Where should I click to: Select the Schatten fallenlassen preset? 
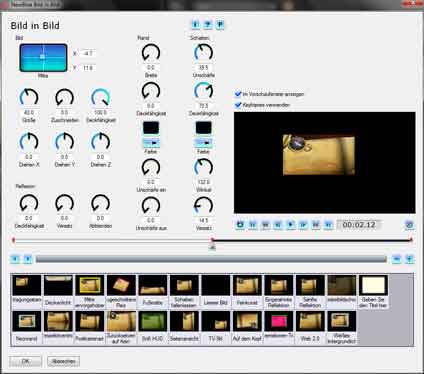click(184, 285)
